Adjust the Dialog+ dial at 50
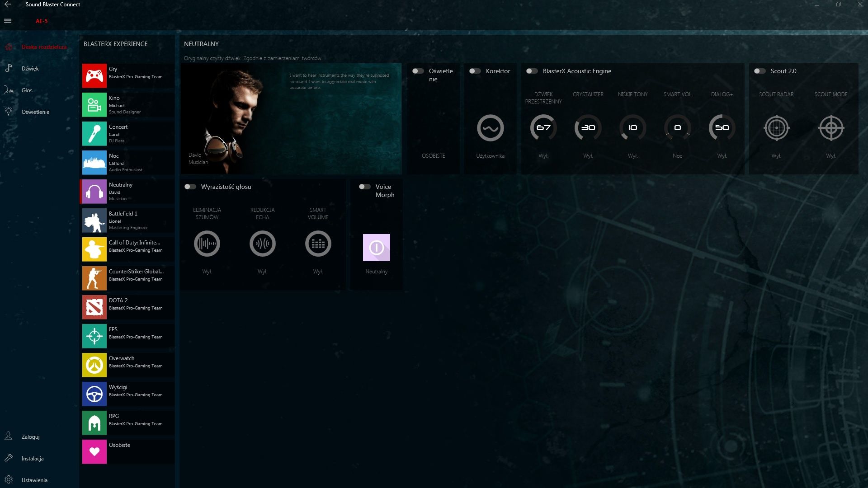 point(722,128)
